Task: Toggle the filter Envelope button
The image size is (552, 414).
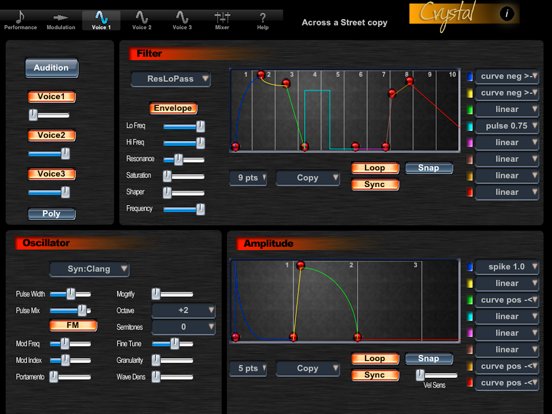Action: click(173, 108)
